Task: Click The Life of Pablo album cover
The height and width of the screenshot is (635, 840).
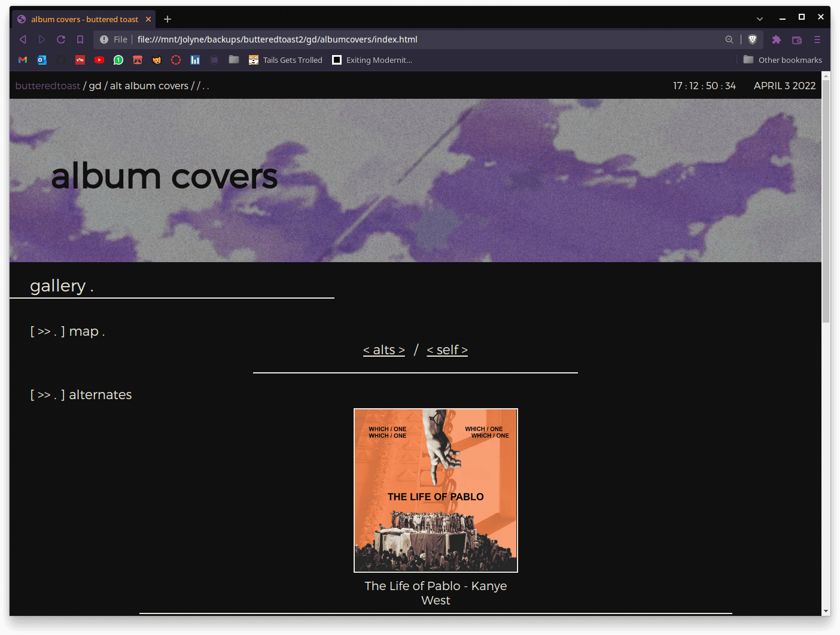Action: 436,490
